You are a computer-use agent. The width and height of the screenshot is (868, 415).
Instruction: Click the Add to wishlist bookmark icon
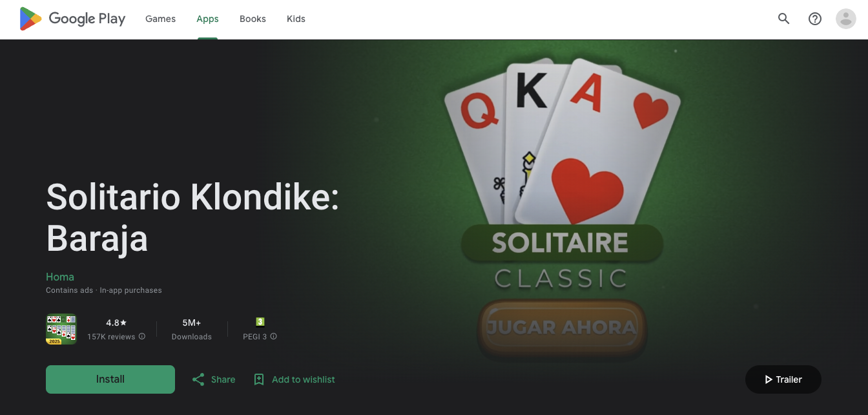point(259,379)
